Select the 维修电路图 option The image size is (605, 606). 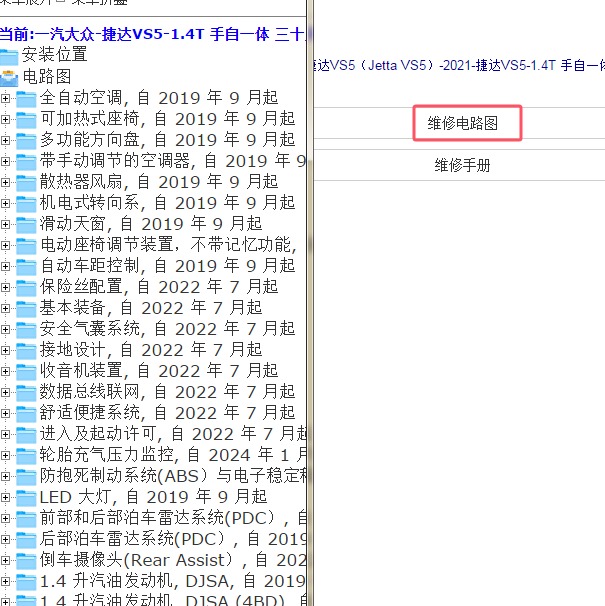(x=463, y=124)
